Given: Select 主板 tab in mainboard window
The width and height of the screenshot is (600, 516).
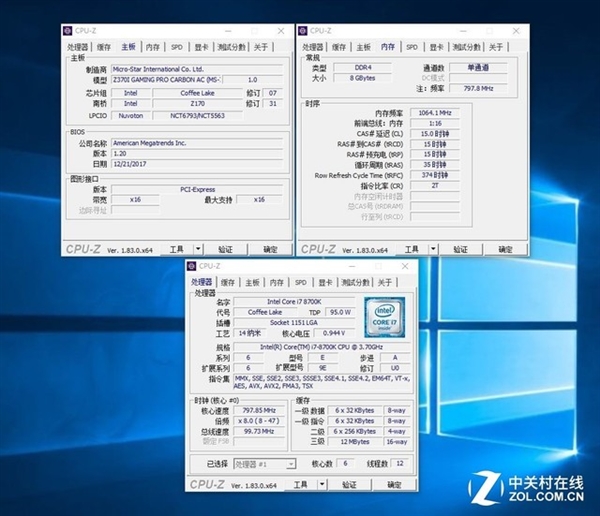Looking at the screenshot, I should tap(129, 47).
